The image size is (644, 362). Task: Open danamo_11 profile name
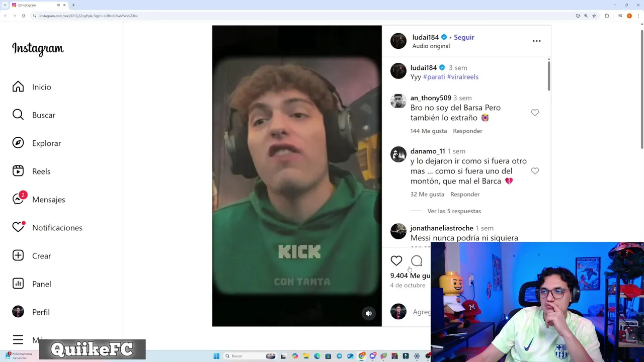[428, 151]
